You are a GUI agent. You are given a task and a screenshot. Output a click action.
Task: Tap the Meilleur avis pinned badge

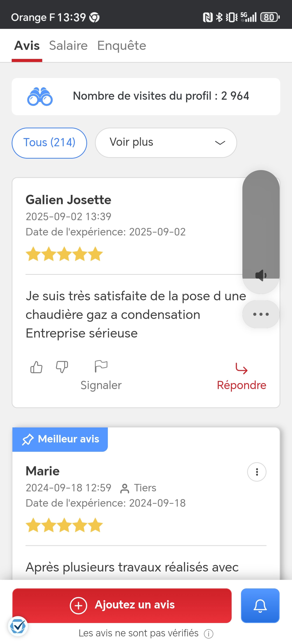click(60, 439)
